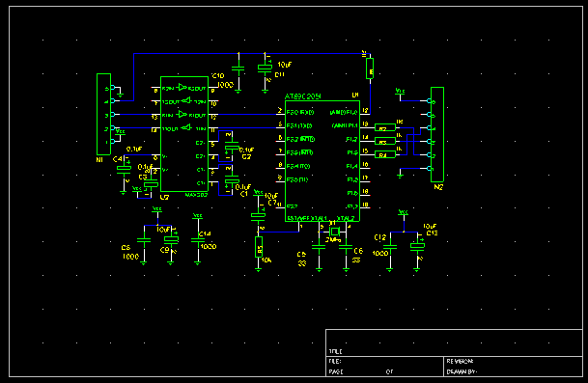Select capacitor C12 labeled 1000
Screen dimensions: 588x383
click(x=390, y=247)
